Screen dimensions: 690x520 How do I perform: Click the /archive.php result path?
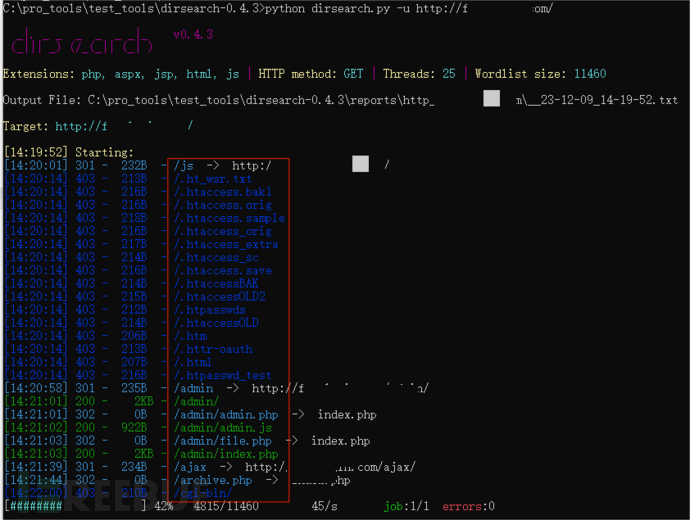pyautogui.click(x=214, y=480)
